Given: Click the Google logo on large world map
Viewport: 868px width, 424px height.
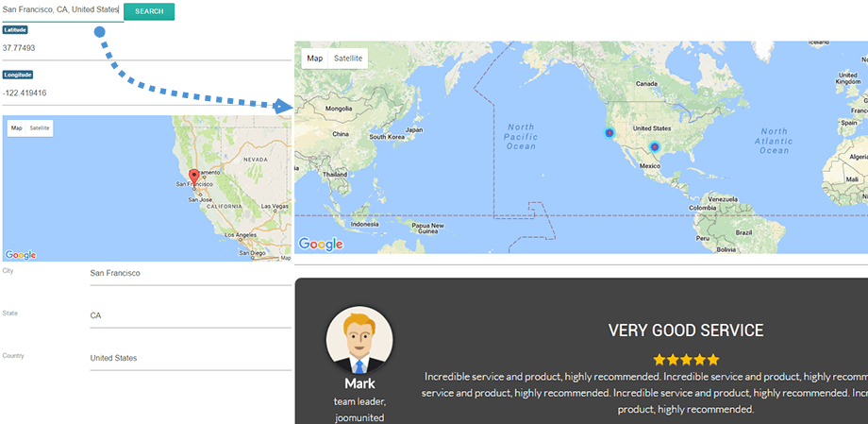Looking at the screenshot, I should tap(321, 245).
